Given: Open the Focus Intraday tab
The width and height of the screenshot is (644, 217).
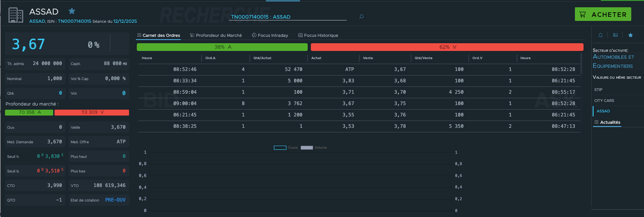Looking at the screenshot, I should click(x=270, y=35).
